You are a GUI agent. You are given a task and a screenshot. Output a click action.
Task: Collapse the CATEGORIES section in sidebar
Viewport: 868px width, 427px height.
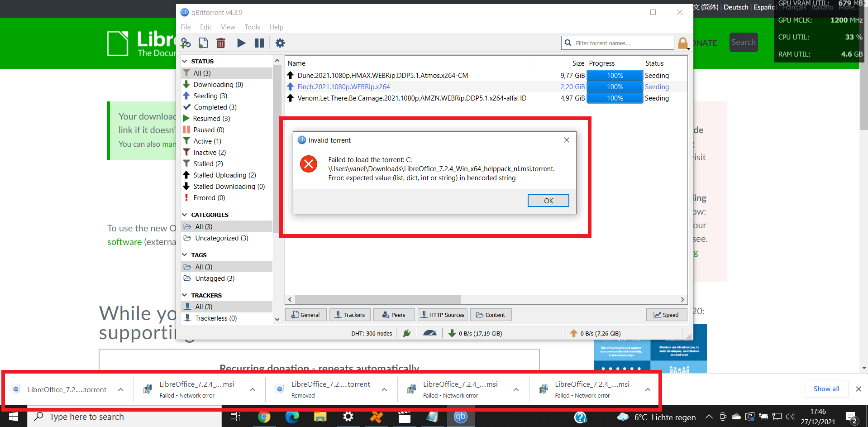point(185,215)
